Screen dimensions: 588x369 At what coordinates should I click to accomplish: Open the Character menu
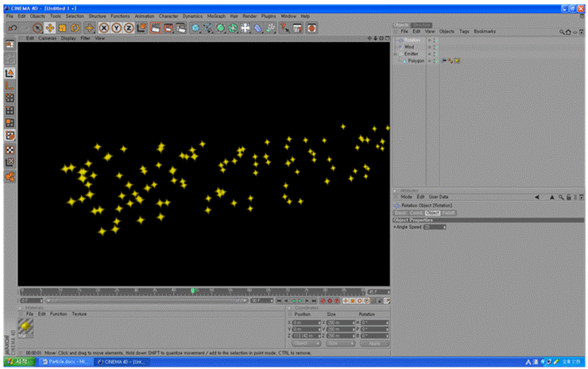click(168, 16)
